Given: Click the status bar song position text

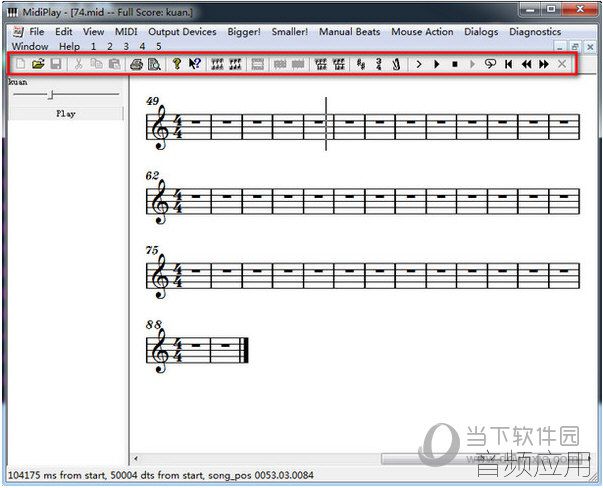Looking at the screenshot, I should (260, 475).
